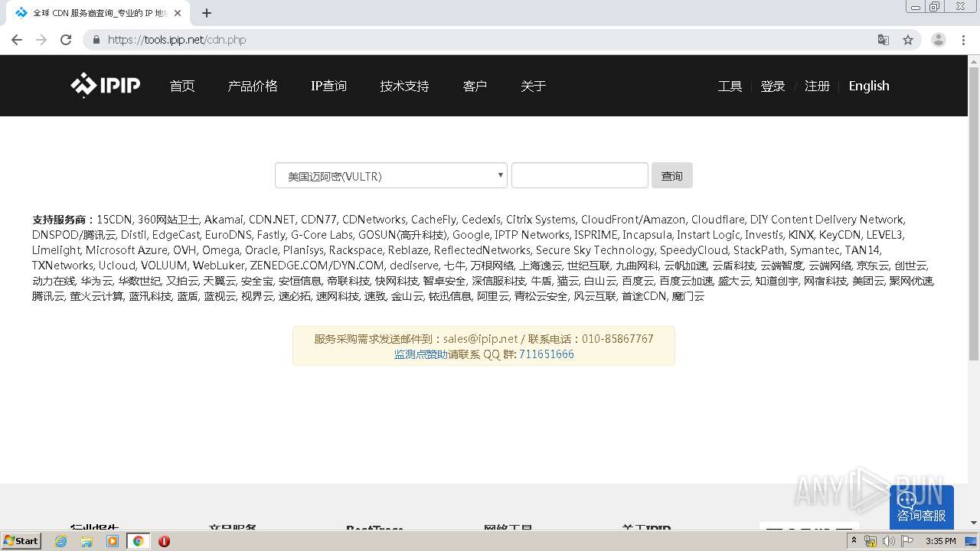Click the action center flag tray icon
Viewport: 980px width, 551px height.
click(x=907, y=541)
